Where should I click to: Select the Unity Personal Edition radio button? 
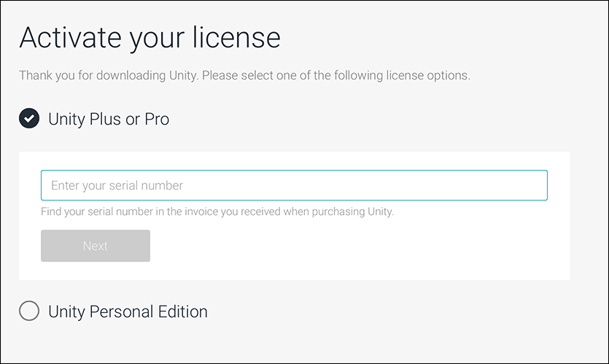[x=29, y=311]
